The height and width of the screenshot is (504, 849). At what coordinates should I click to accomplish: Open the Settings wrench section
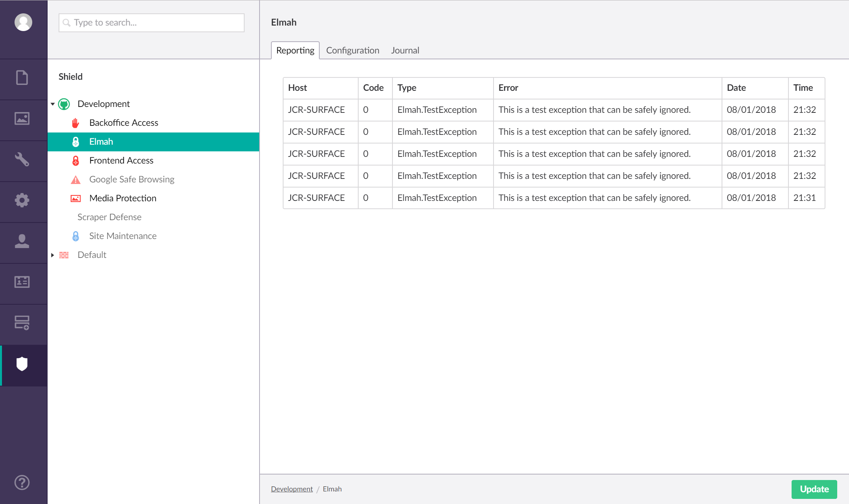[22, 159]
